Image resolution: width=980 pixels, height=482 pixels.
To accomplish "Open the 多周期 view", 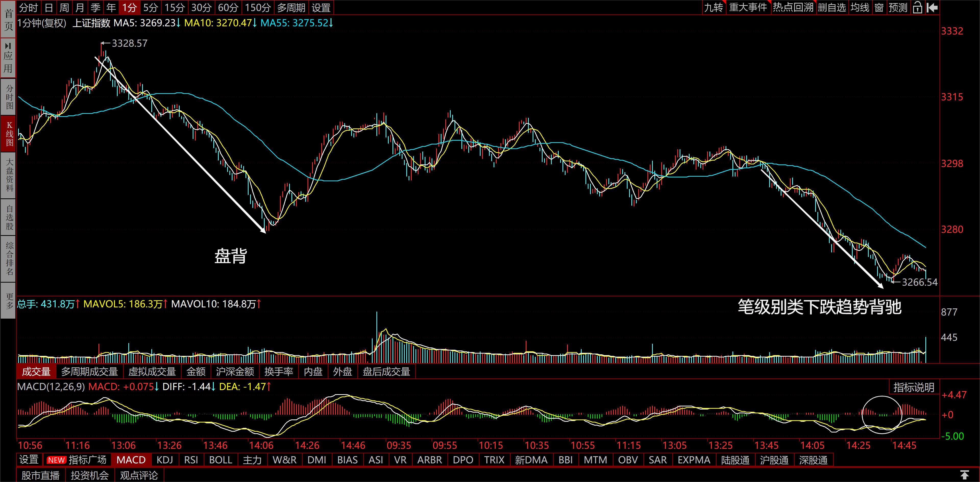I will (x=291, y=8).
